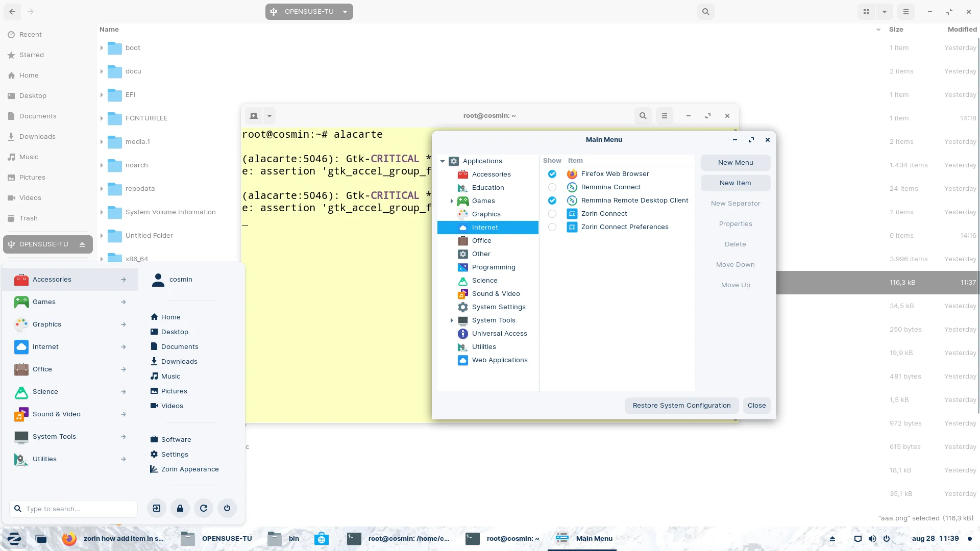
Task: Click the Type to search field
Action: (73, 509)
